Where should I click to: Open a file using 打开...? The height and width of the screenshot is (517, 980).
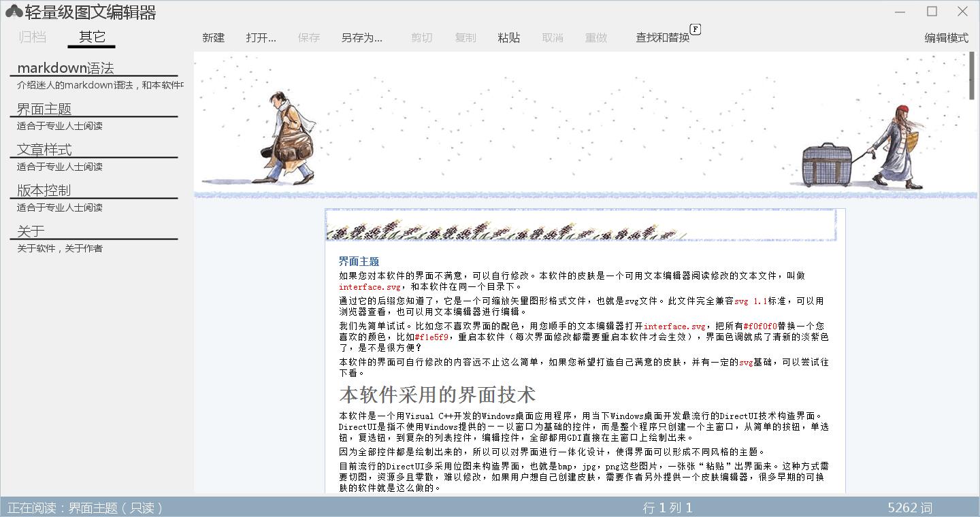tap(261, 38)
